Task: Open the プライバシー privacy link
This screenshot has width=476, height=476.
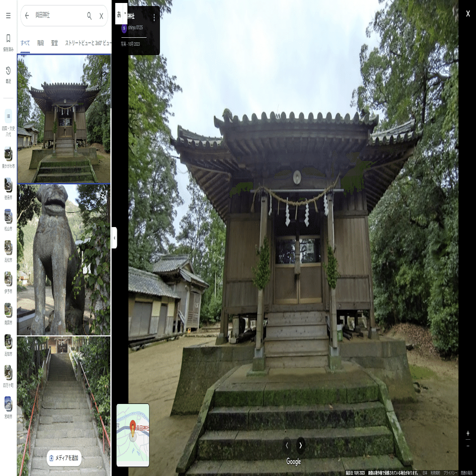Action: pyautogui.click(x=450, y=473)
